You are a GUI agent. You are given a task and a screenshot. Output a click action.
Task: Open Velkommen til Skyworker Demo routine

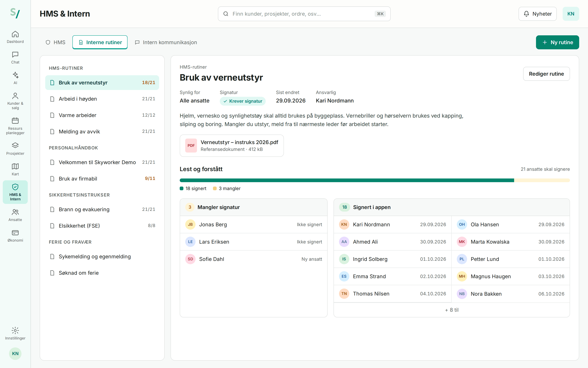point(102,162)
